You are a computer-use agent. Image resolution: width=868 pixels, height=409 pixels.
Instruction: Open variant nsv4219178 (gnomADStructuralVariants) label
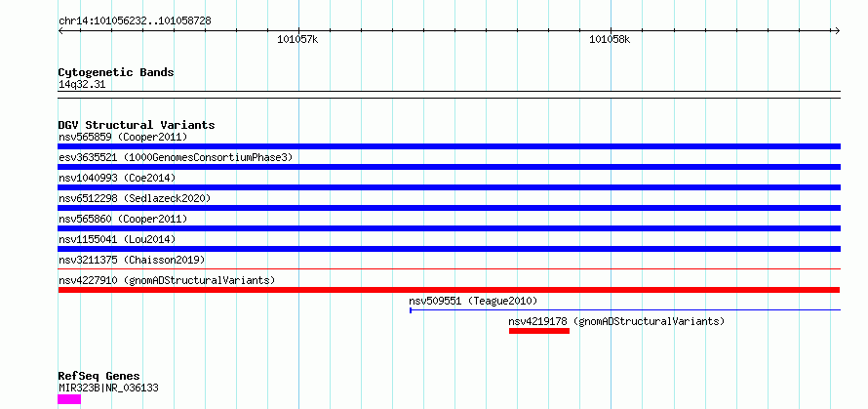pos(616,321)
